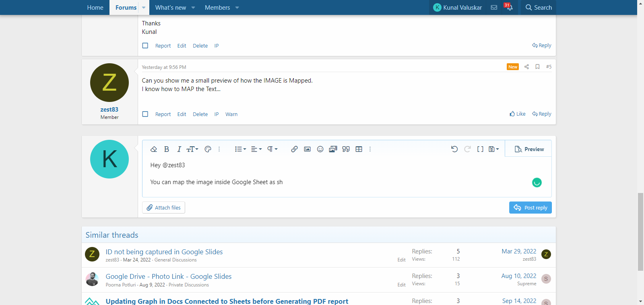Image resolution: width=644 pixels, height=305 pixels.
Task: Open thread ID not being captured in Google Slides
Action: (x=164, y=252)
